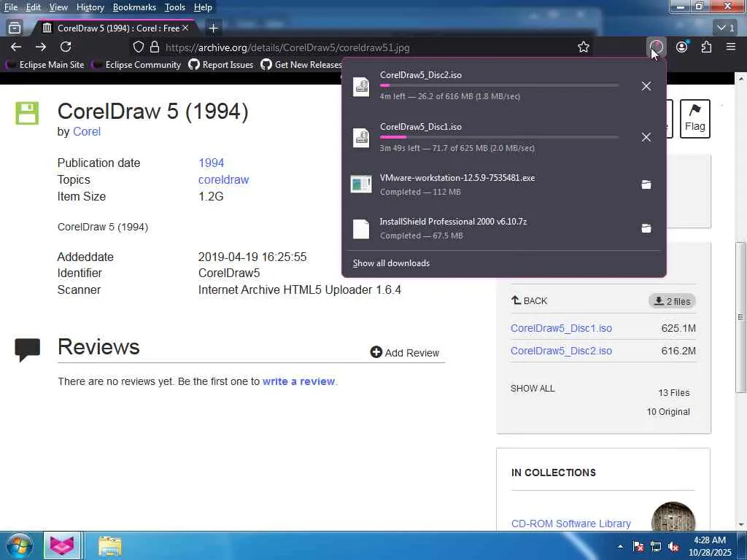Open Report Issues bookmark
Screen dimensions: 747x560
point(221,64)
